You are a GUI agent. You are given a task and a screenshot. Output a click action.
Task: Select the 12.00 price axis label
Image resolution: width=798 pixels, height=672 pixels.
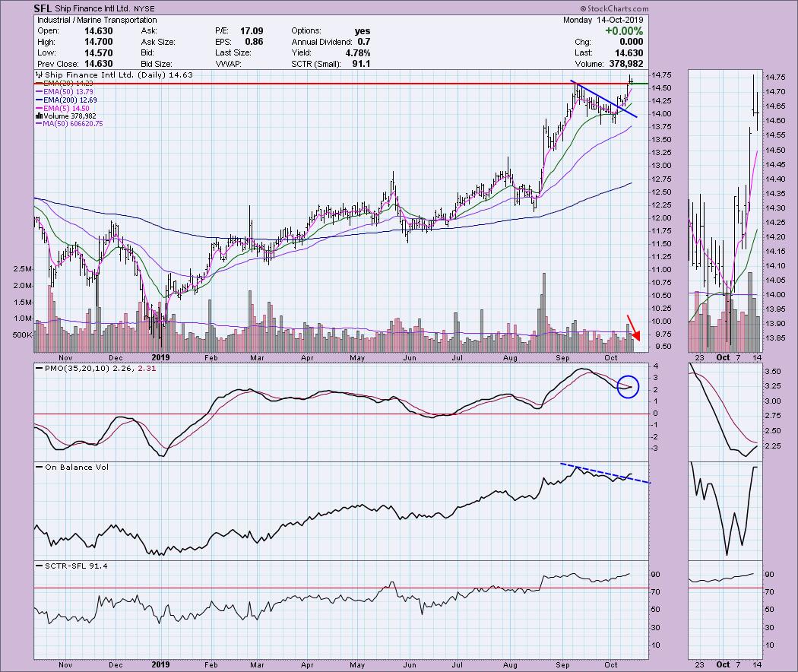pyautogui.click(x=661, y=218)
